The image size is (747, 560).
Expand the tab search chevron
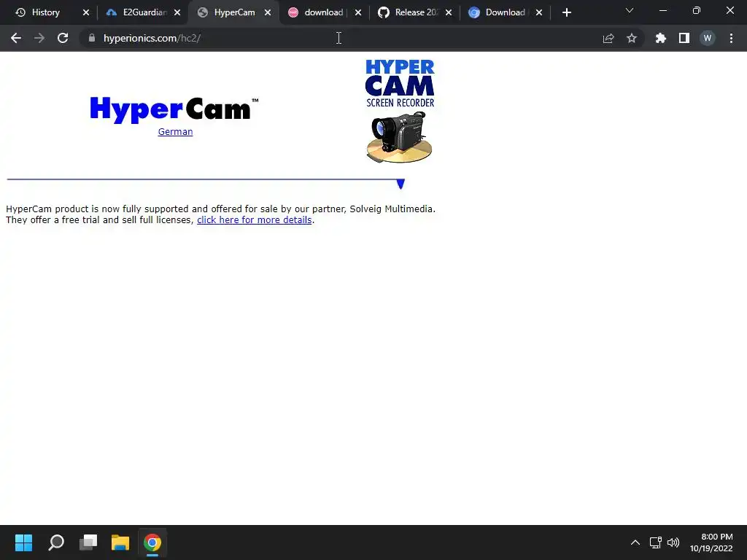(x=630, y=10)
